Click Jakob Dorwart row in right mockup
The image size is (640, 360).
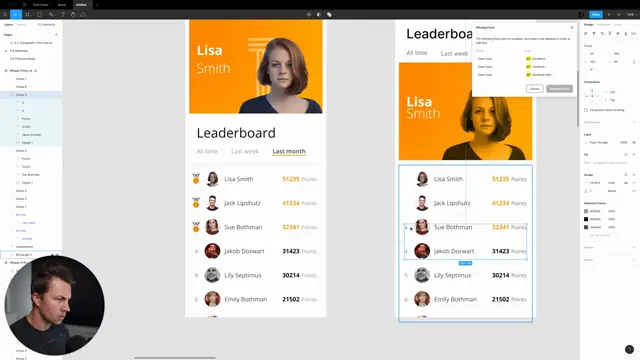(465, 251)
